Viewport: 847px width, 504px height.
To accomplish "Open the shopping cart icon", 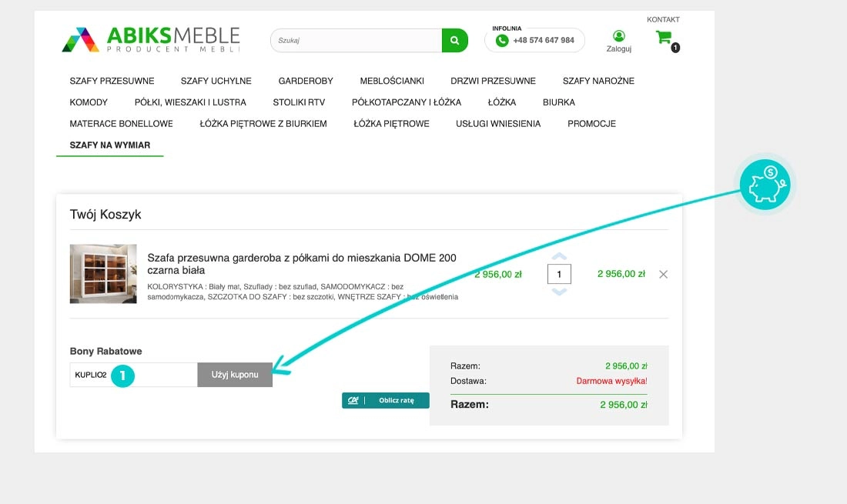I will pos(663,37).
